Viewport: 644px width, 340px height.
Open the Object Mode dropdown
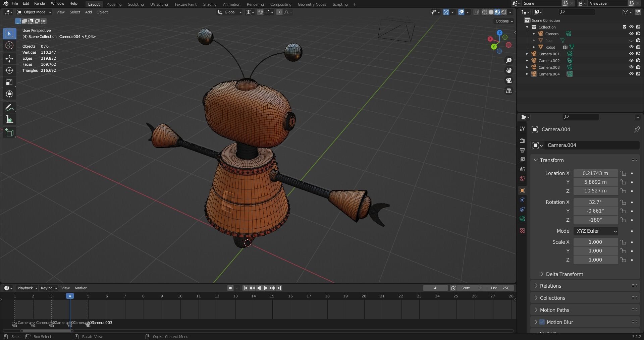point(34,12)
